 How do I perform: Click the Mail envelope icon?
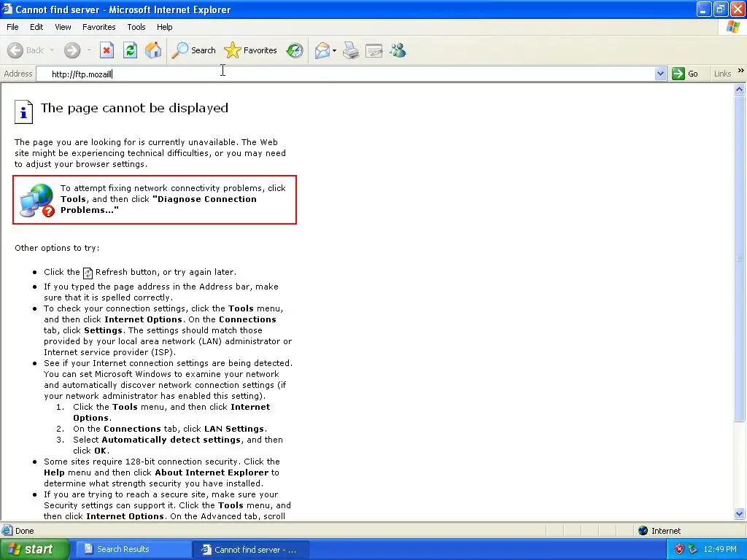point(322,50)
